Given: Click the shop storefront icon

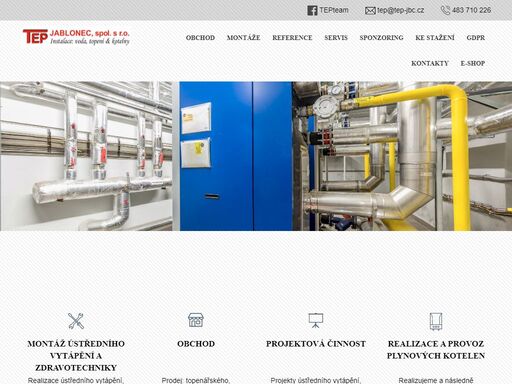Looking at the screenshot, I should (196, 320).
